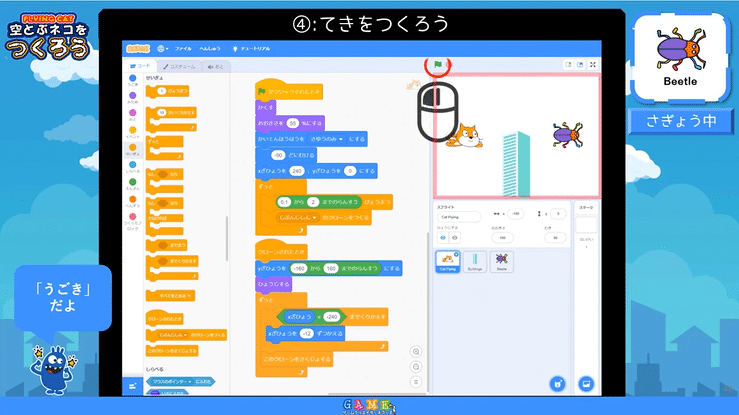Click the choose a backdrop button

point(586,383)
